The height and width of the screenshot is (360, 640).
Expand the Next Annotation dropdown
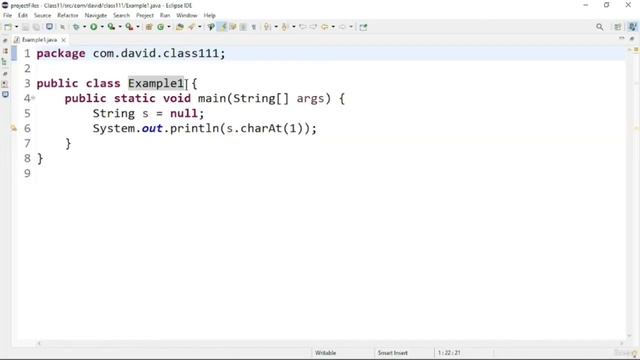coord(276,27)
